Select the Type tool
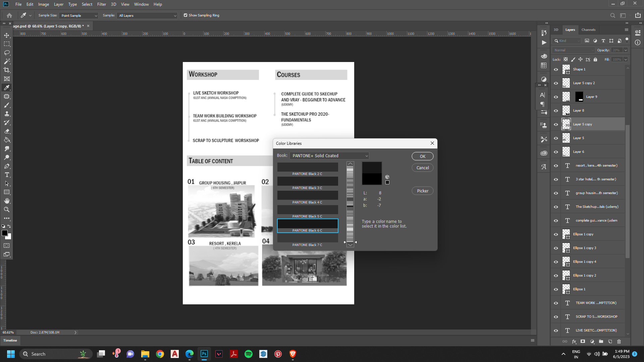644x362 pixels. point(7,175)
